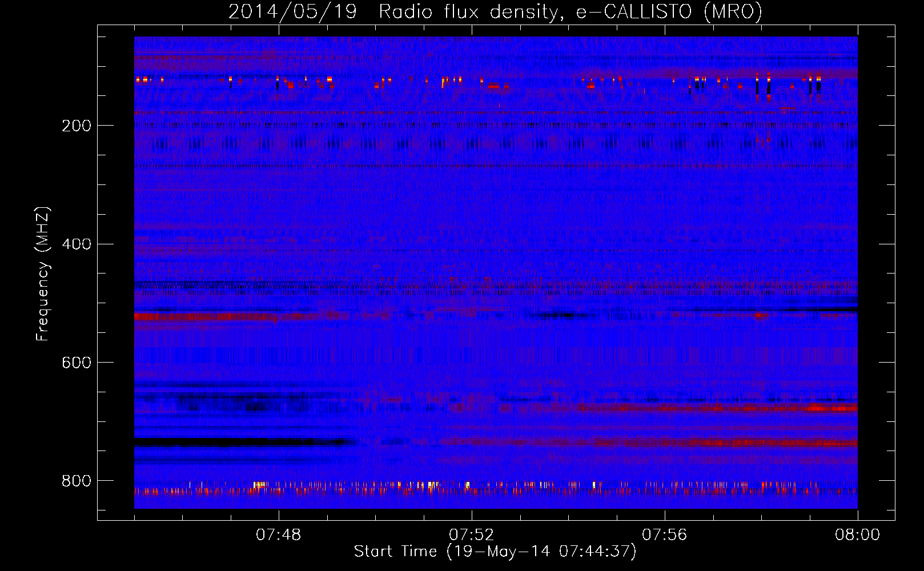
Task: Click the 400 frequency tick label
Action: [x=77, y=244]
